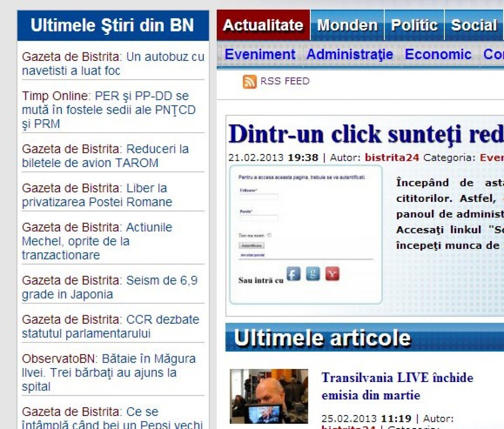Viewport: 504px width, 429px height.
Task: Click the orange RSS feed icon
Action: pos(249,81)
